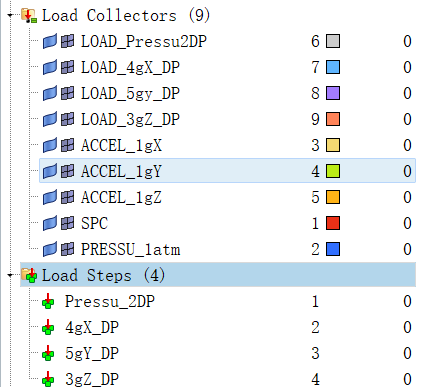
Task: Select the LOAD_Pressu2DP collector name
Action: (144, 42)
